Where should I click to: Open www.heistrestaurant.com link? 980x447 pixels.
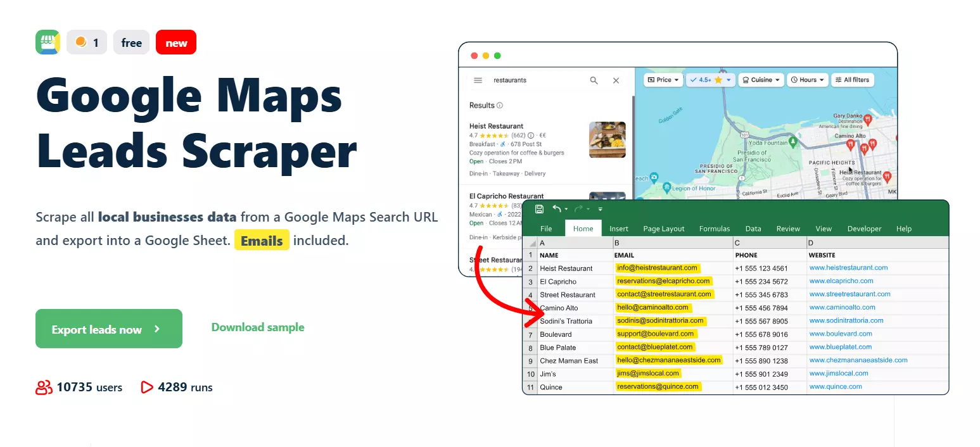(x=848, y=268)
